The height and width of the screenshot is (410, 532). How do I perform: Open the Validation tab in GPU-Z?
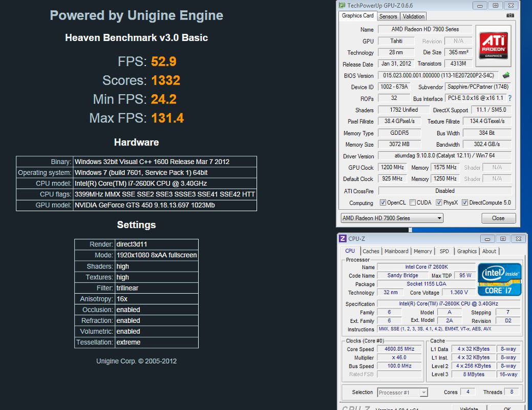[x=413, y=16]
